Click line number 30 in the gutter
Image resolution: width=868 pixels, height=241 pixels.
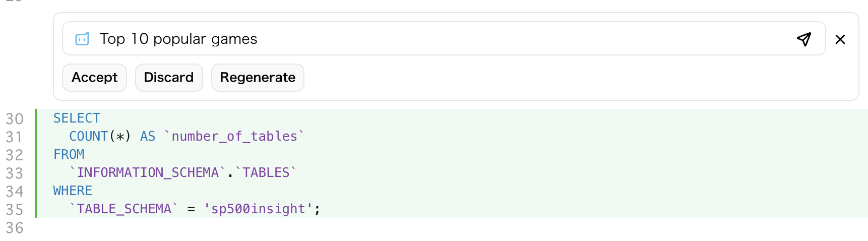[x=15, y=119]
